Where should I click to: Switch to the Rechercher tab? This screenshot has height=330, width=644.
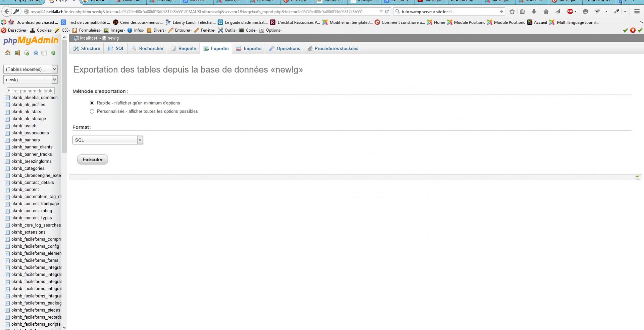click(148, 48)
